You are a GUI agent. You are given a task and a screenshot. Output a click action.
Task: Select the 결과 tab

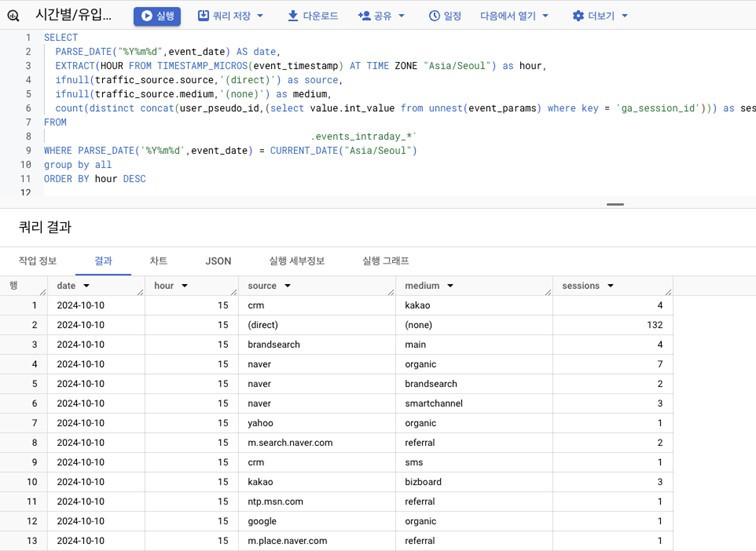tap(103, 261)
